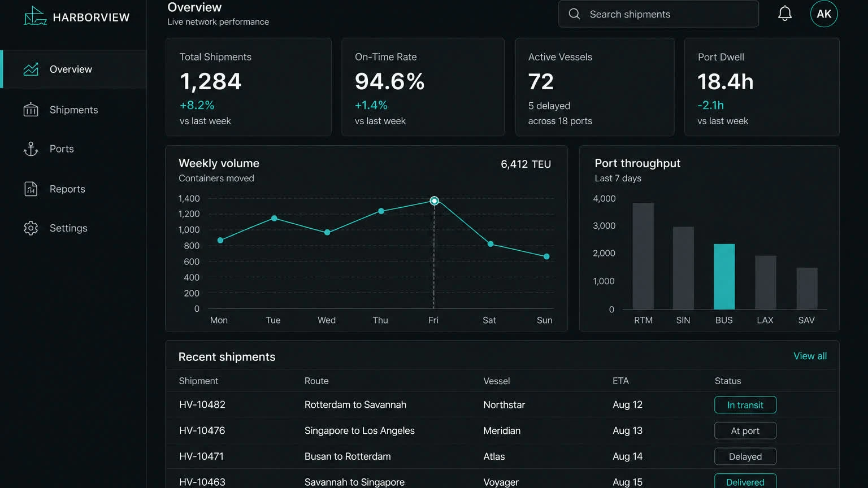This screenshot has height=488, width=868.
Task: Select the highlighted BUS throughput bar
Action: 724,277
